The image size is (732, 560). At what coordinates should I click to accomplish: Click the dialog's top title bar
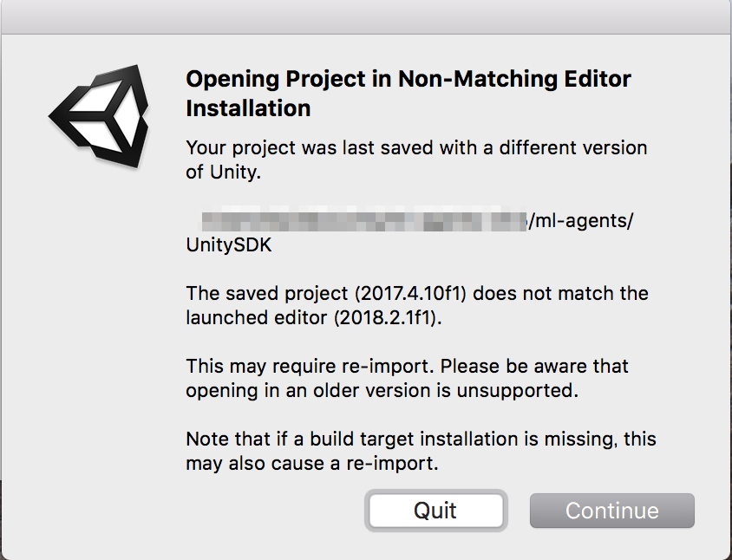[366, 16]
